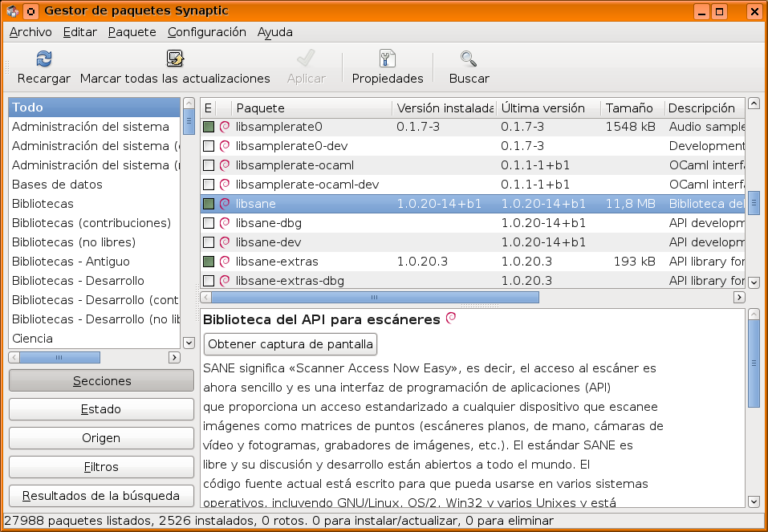Open the Paquete menu

click(132, 32)
